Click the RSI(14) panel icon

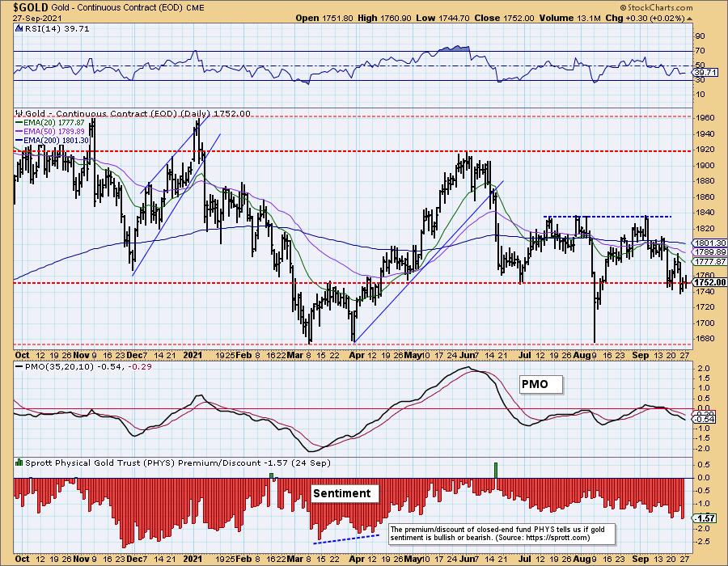coord(19,29)
